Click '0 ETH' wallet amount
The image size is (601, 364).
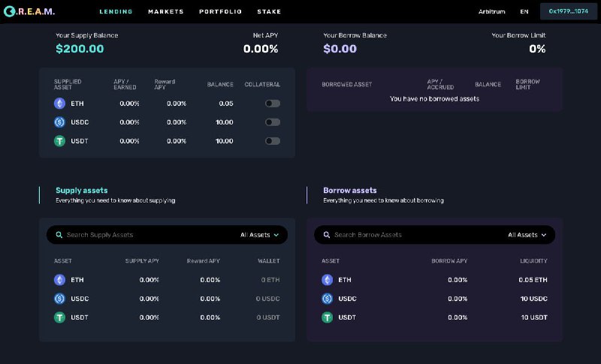pyautogui.click(x=270, y=280)
